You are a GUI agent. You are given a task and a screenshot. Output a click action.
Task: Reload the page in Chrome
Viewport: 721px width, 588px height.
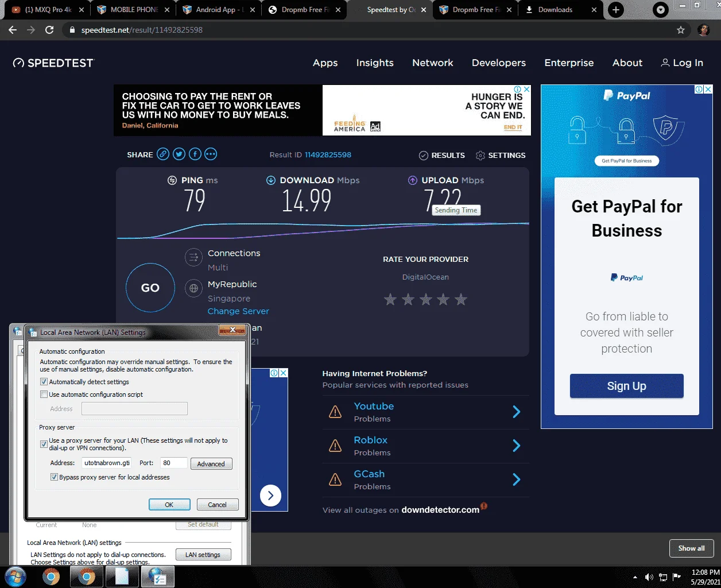point(49,30)
